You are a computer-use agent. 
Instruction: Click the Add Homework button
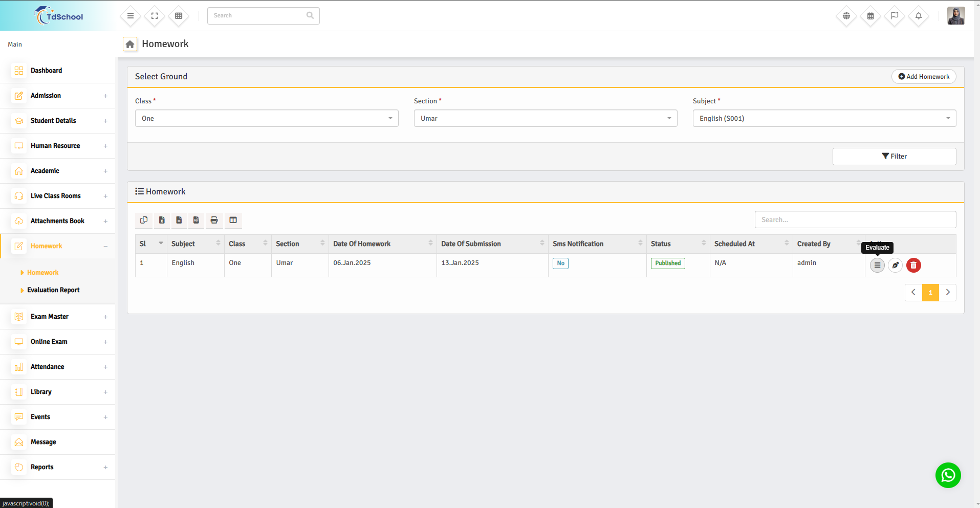924,77
